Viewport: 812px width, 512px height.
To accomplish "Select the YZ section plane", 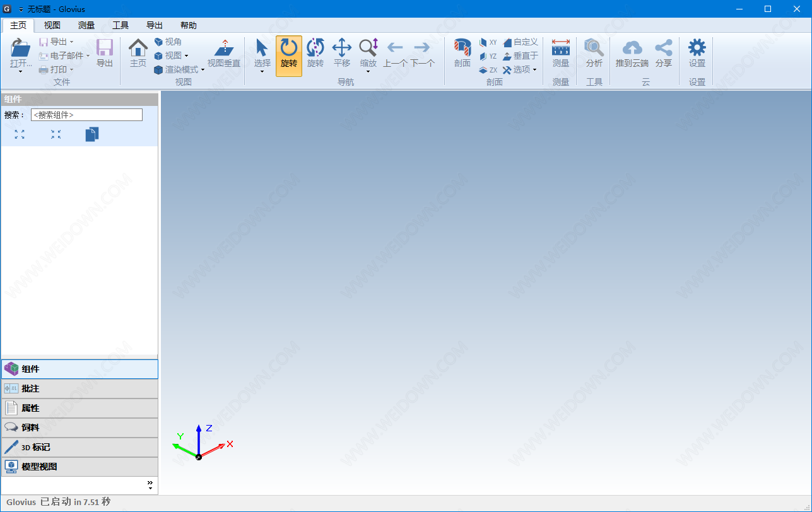I will coord(488,56).
